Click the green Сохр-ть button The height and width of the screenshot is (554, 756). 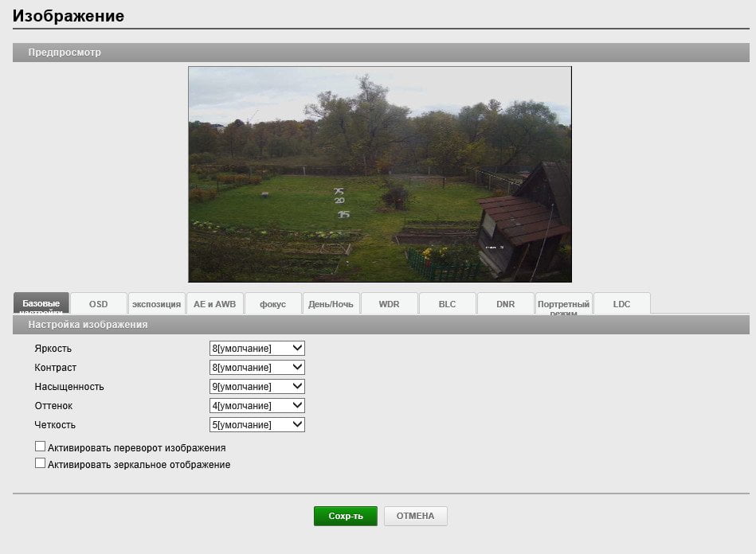345,516
